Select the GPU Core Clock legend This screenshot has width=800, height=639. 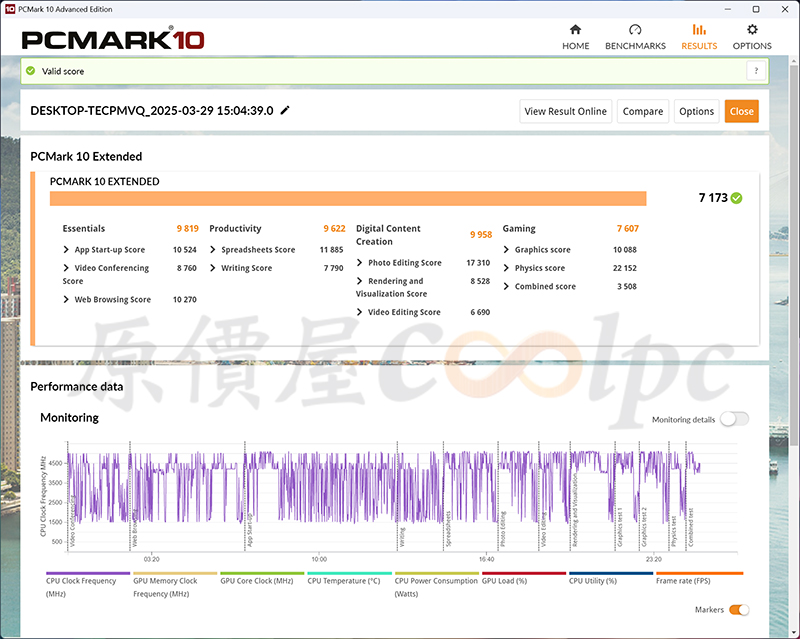tap(262, 579)
